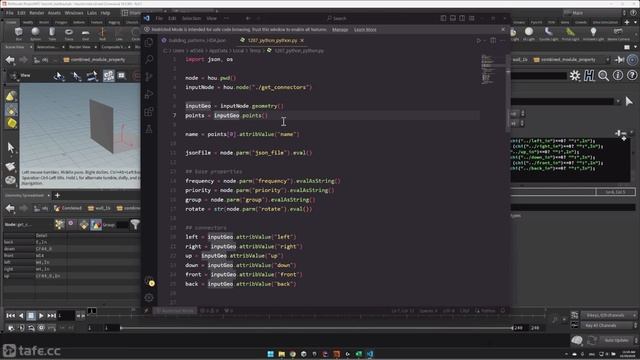Open Houdini's Assets menu
The width and height of the screenshot is (640, 360).
pyautogui.click(x=54, y=13)
